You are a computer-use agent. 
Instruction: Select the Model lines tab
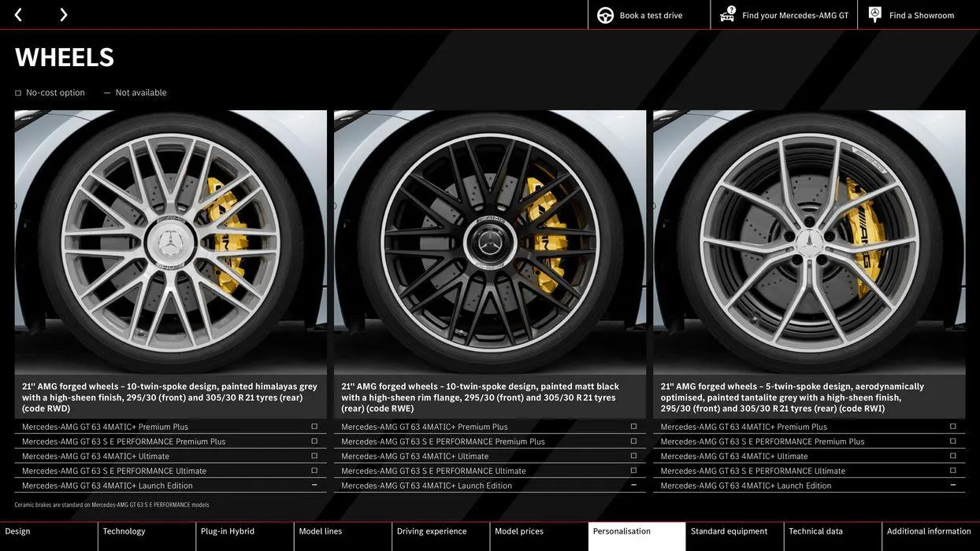pyautogui.click(x=343, y=536)
